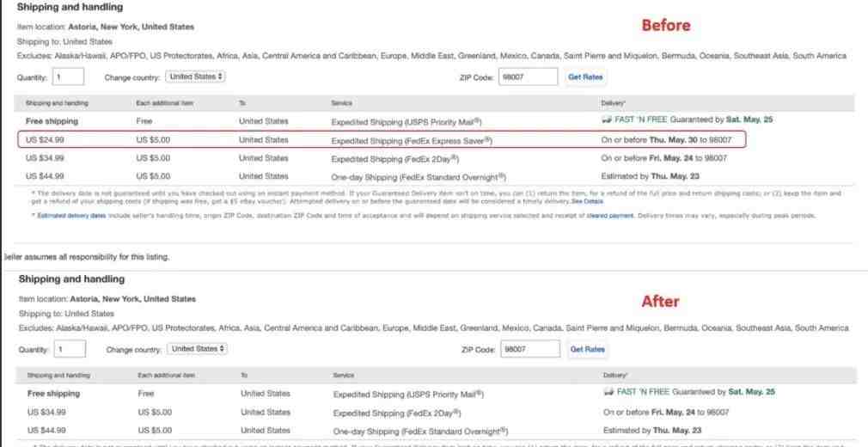Click USPS Priority Mail service in Before section
Screen dimensions: 868x447
coord(406,121)
